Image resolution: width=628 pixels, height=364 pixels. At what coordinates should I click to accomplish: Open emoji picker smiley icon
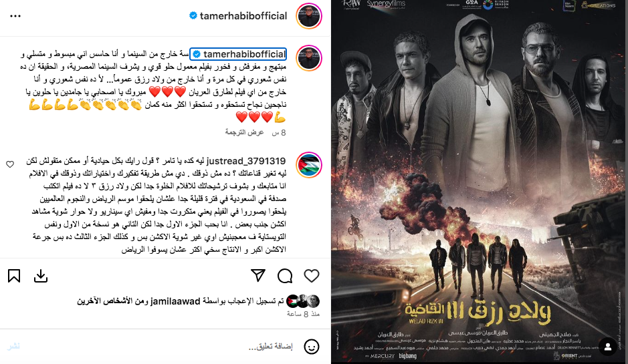point(312,347)
